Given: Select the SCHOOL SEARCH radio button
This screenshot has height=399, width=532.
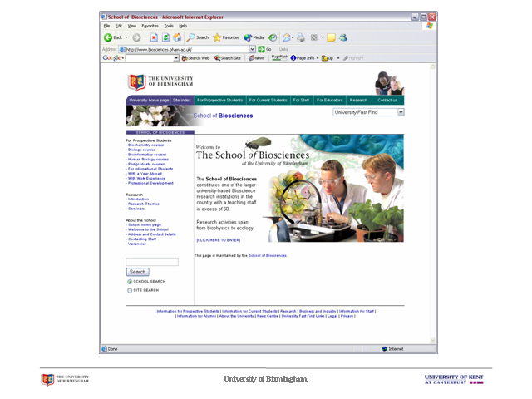Looking at the screenshot, I should click(x=130, y=282).
